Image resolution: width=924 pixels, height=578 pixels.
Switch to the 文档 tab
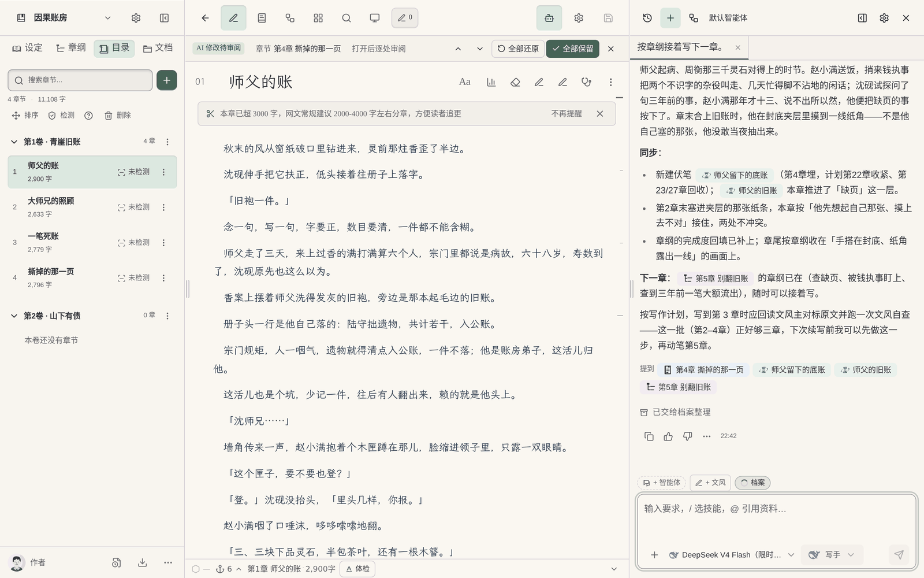pyautogui.click(x=158, y=48)
